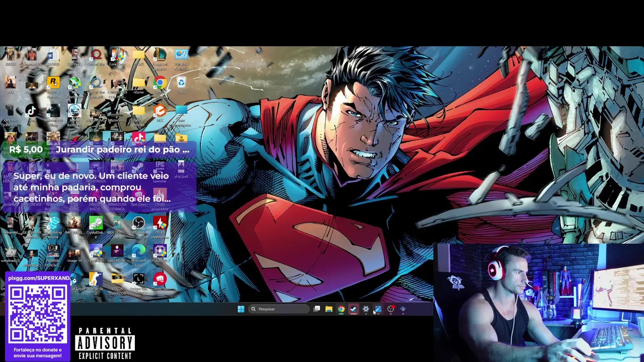Click the pixgg.com/SUPERXANDAO donation link text
644x362 pixels.
[x=39, y=278]
